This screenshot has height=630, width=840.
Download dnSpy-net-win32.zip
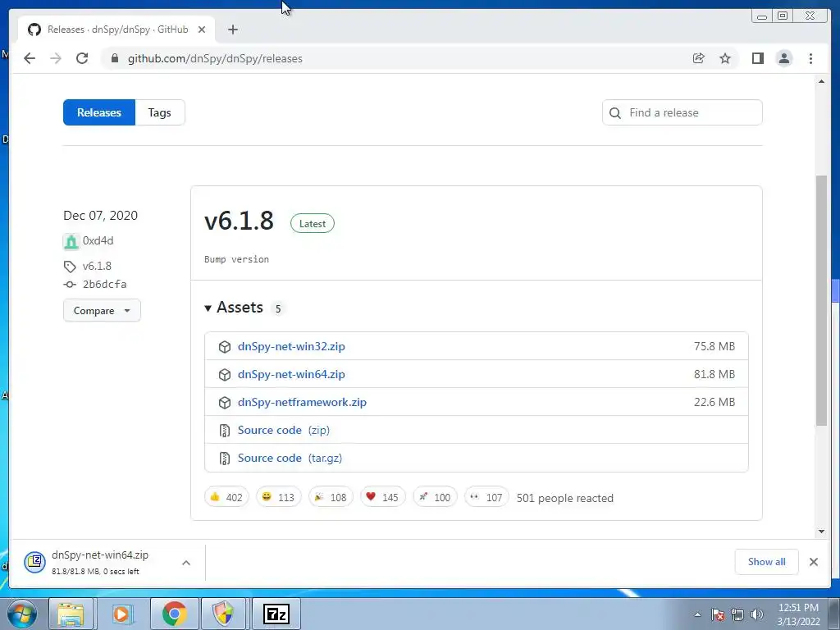pyautogui.click(x=291, y=347)
